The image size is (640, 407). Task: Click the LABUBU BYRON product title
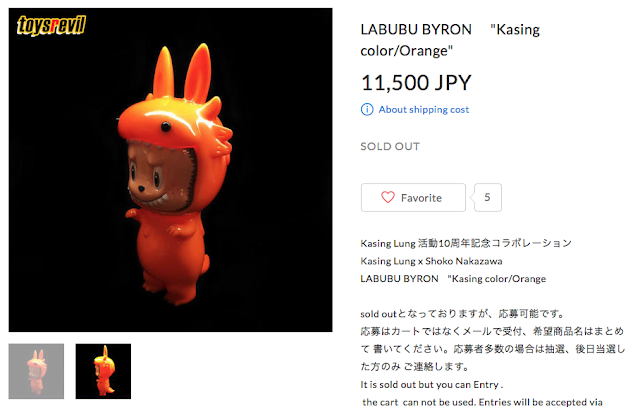450,40
